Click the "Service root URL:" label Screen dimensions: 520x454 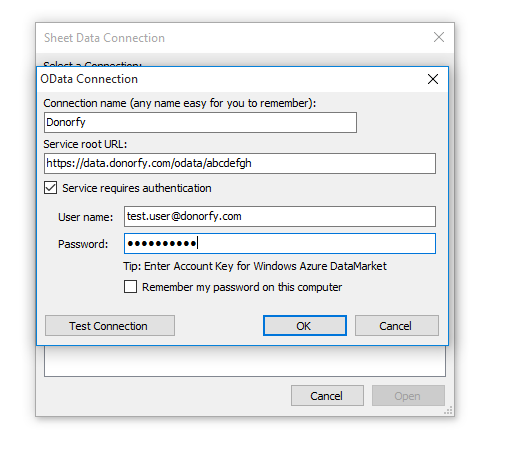[85, 144]
